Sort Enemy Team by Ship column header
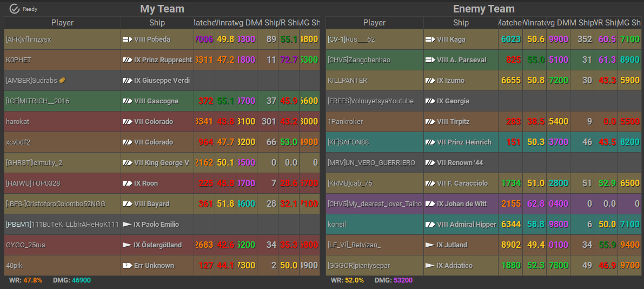 coord(461,23)
